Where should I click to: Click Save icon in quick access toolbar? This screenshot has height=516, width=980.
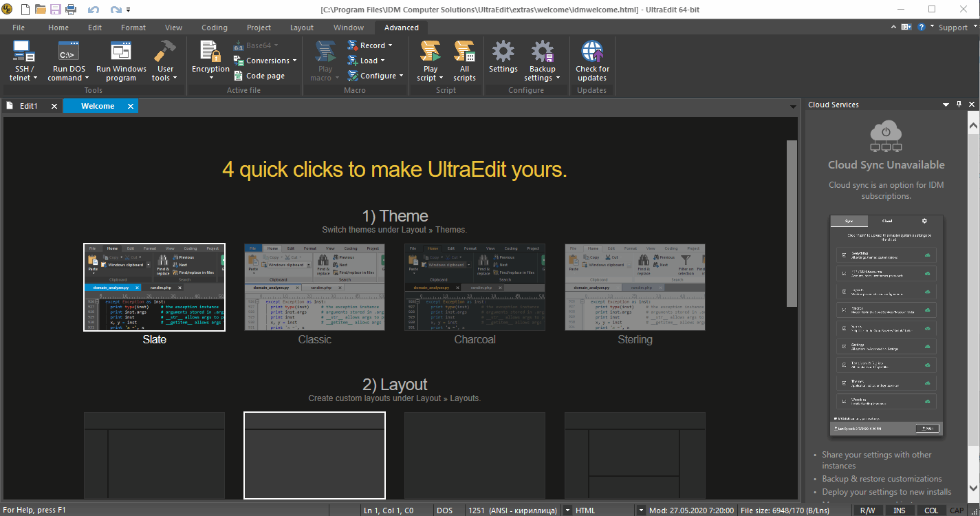(x=56, y=10)
